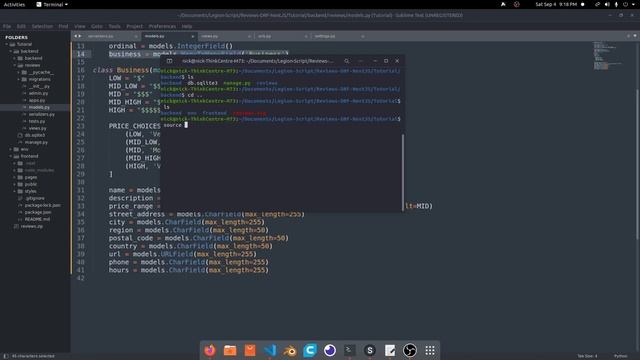Expand the migrations folder
The width and height of the screenshot is (640, 360).
pos(18,79)
